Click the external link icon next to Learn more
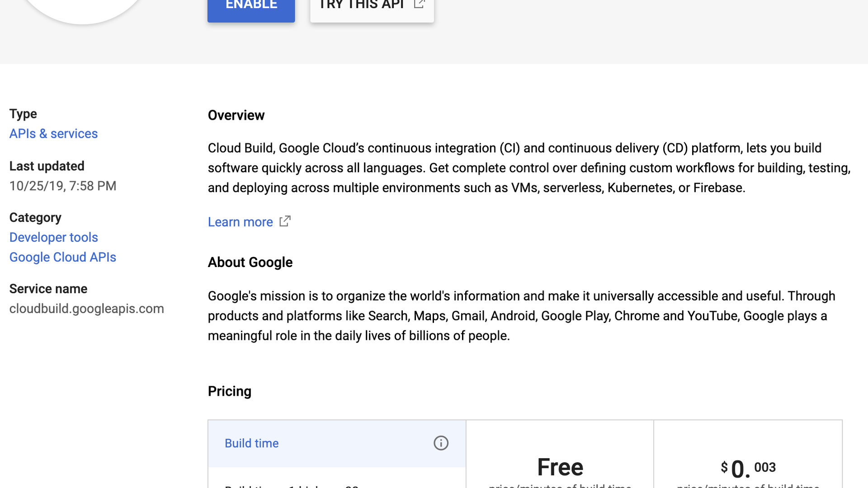 (285, 221)
